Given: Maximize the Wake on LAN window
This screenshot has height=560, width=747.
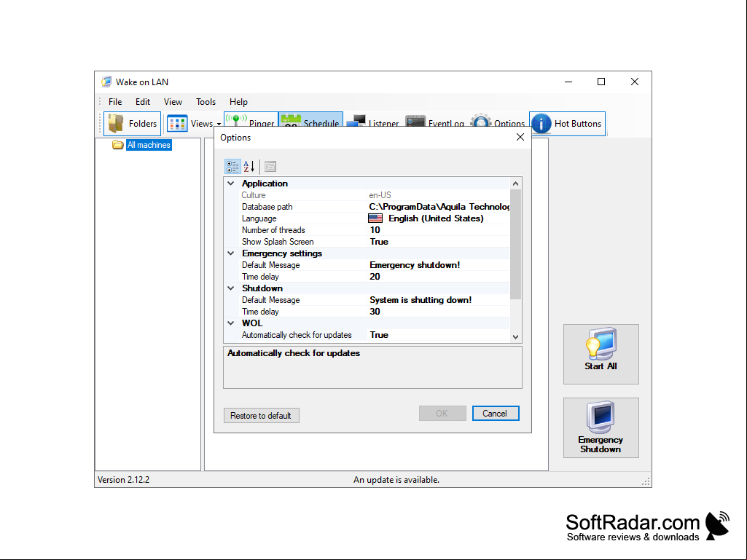Looking at the screenshot, I should coord(601,82).
